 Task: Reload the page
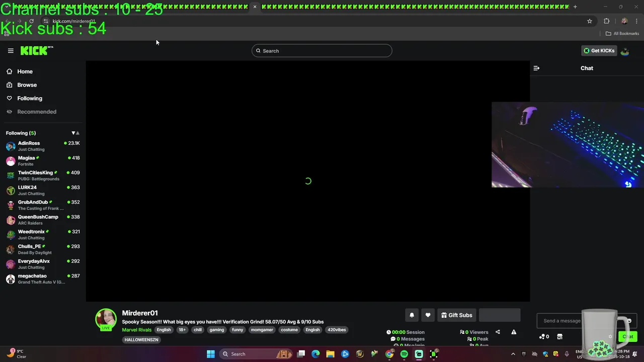pyautogui.click(x=31, y=21)
